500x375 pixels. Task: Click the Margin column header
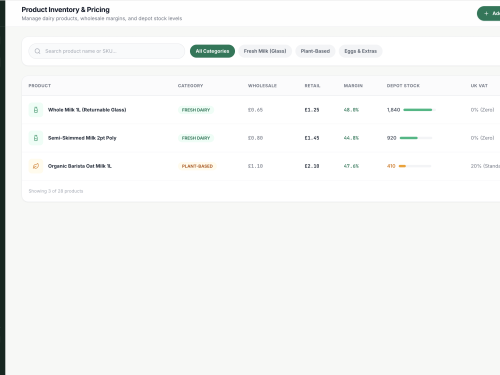pyautogui.click(x=353, y=86)
